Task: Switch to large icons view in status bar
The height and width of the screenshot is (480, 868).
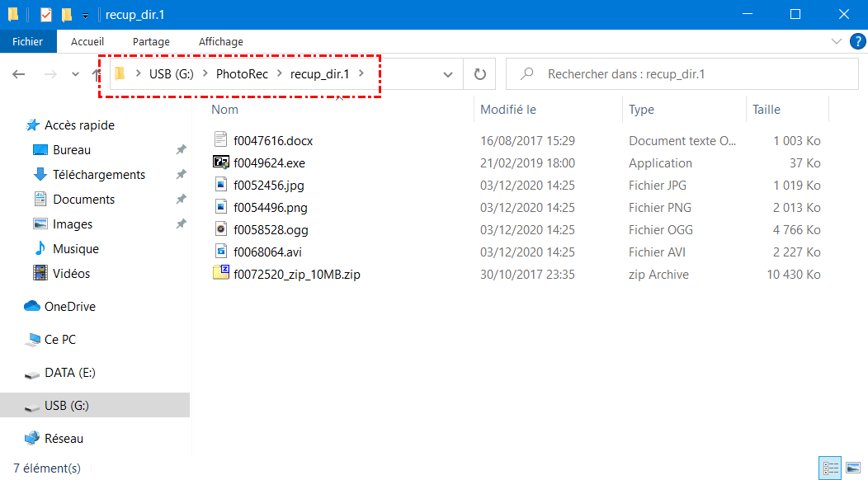Action: click(x=852, y=468)
